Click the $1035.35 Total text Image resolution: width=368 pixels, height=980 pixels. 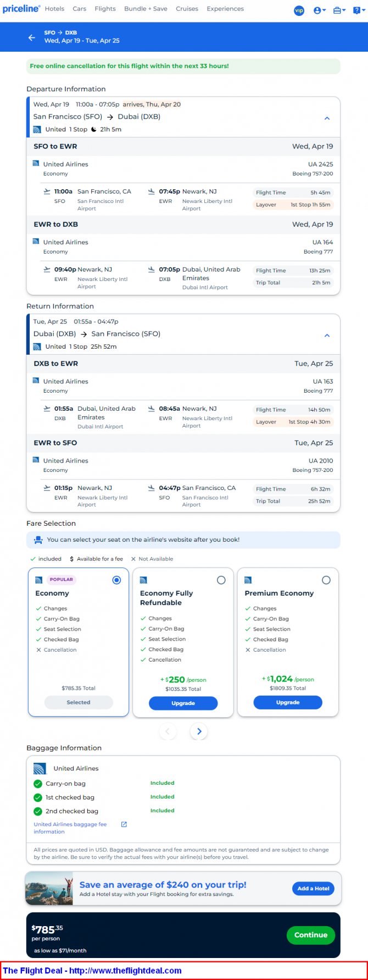pos(183,689)
